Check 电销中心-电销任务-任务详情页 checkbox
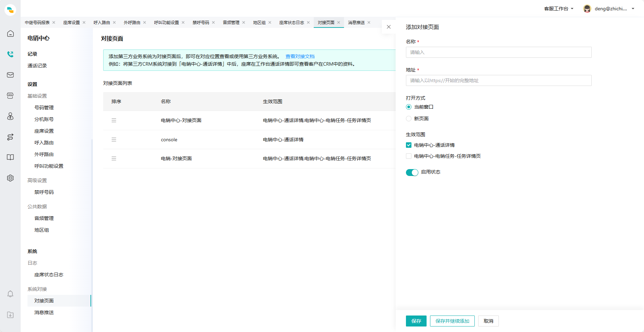 coord(409,156)
